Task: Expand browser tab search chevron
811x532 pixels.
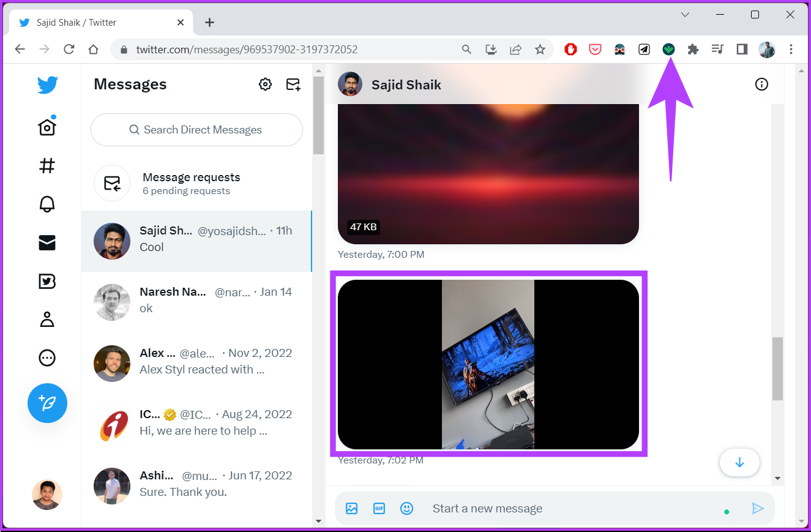Action: pos(685,14)
